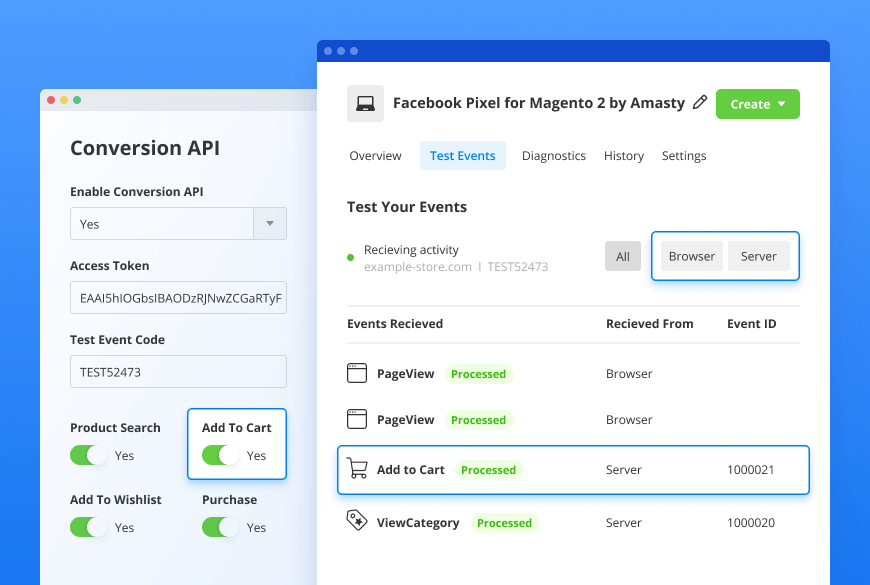Click the laptop icon beside the pixel title
This screenshot has height=585, width=870.
365,103
